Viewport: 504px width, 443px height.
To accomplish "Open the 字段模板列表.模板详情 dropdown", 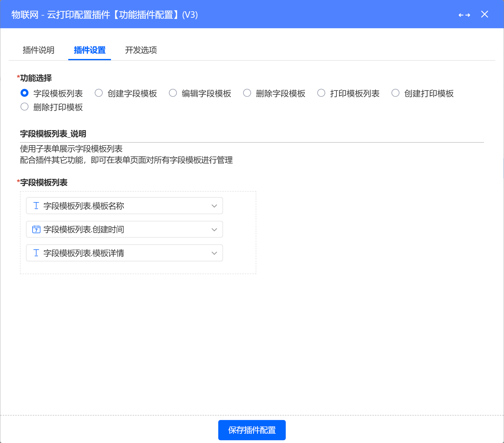I will [x=124, y=253].
